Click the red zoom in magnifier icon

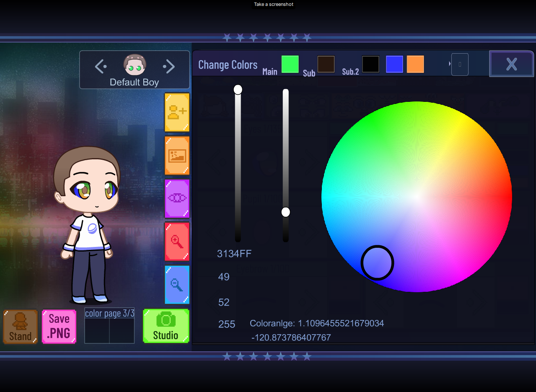coord(177,241)
